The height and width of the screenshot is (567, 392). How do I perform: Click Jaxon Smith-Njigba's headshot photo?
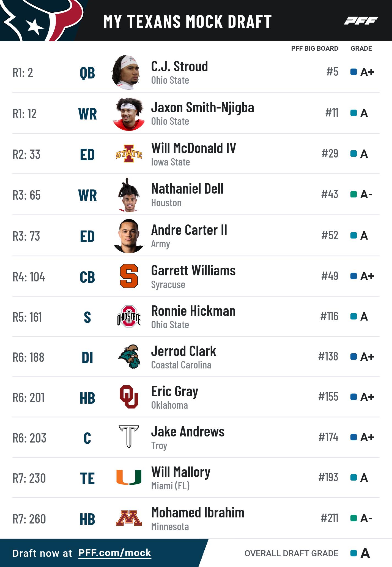pos(128,113)
